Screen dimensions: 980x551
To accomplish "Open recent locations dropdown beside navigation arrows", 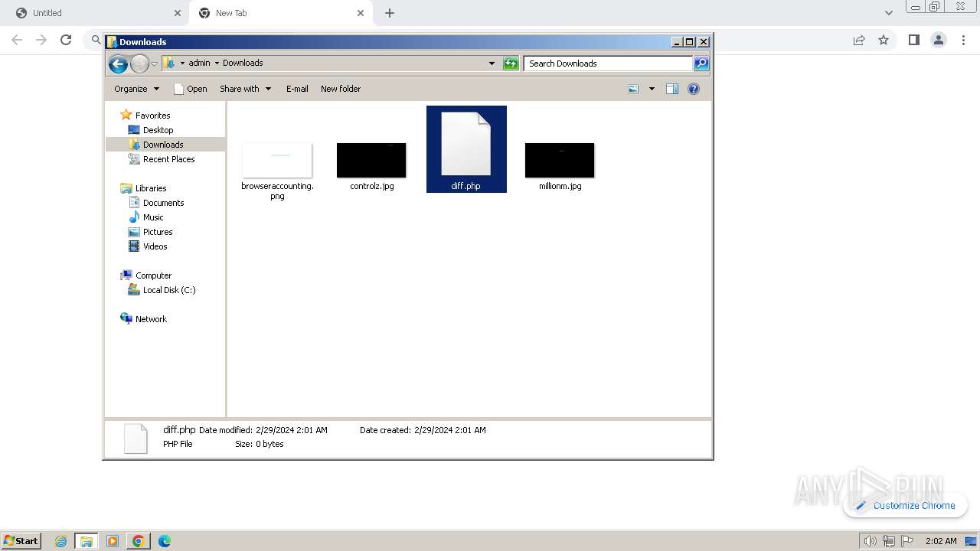I will point(154,64).
